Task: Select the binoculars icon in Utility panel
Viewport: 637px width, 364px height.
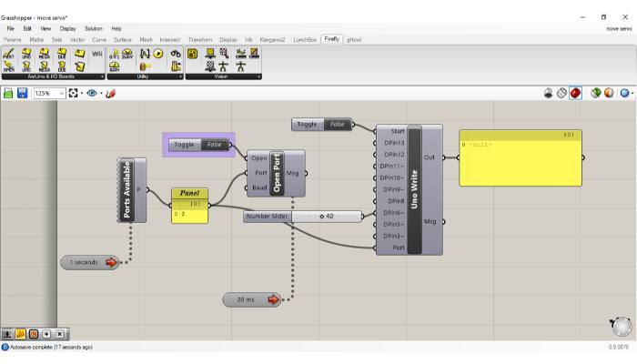Action: pos(176,54)
